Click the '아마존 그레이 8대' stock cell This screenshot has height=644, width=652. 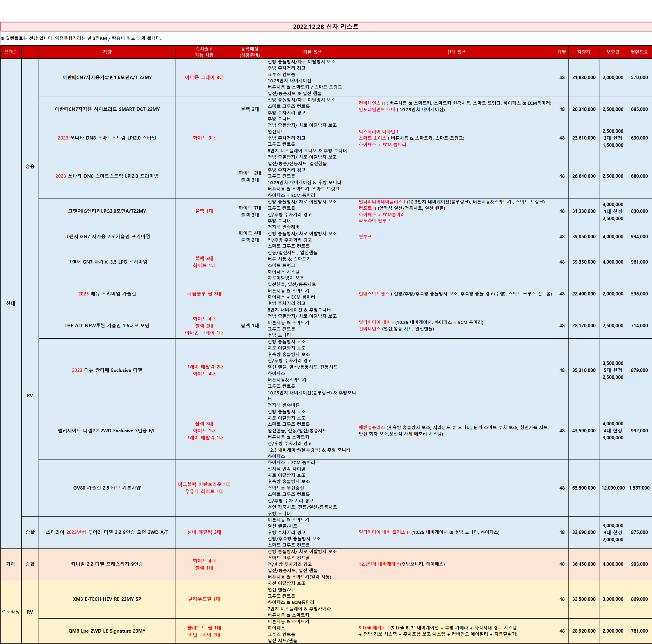tap(204, 78)
